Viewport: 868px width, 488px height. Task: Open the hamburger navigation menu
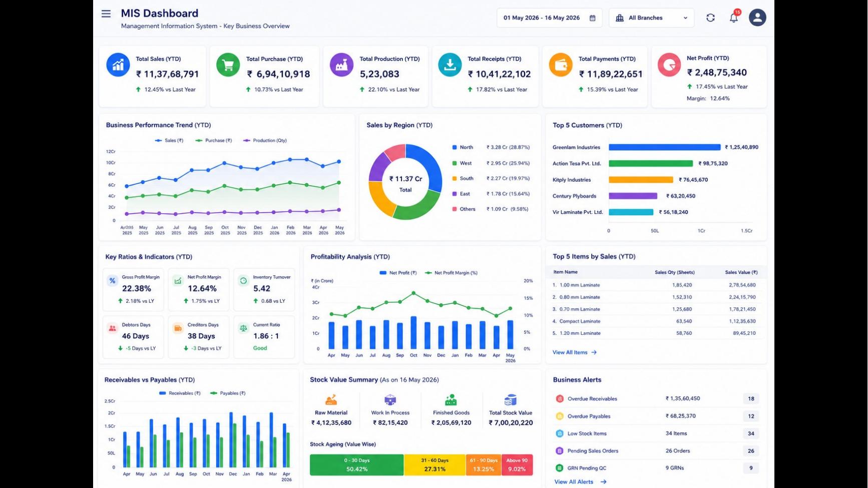106,14
